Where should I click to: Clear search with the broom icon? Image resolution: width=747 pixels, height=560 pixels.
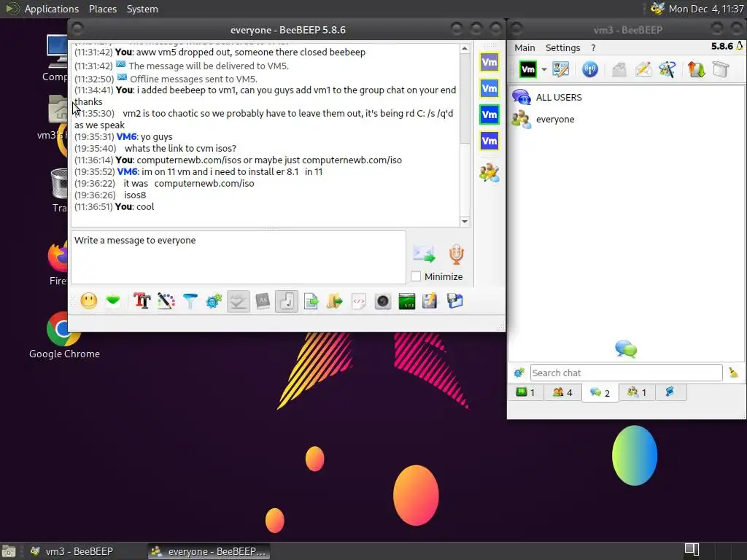(x=733, y=373)
